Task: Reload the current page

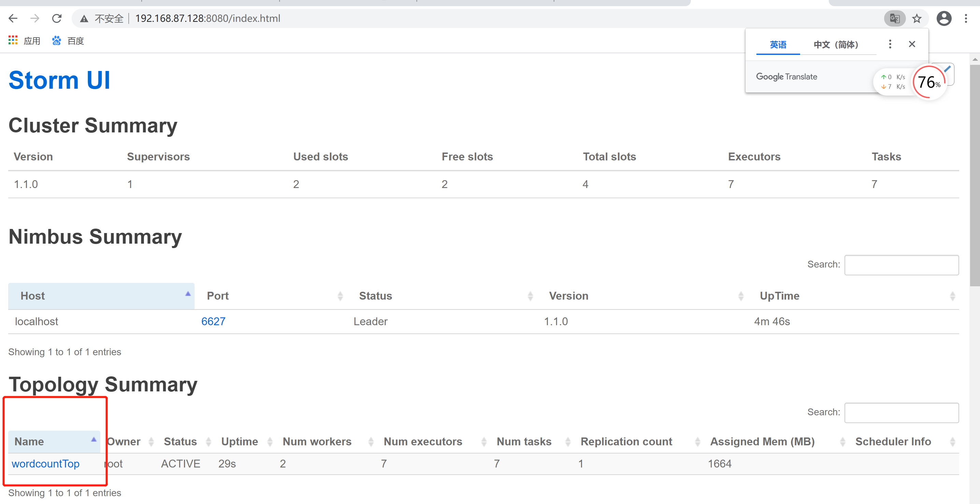Action: click(x=57, y=18)
